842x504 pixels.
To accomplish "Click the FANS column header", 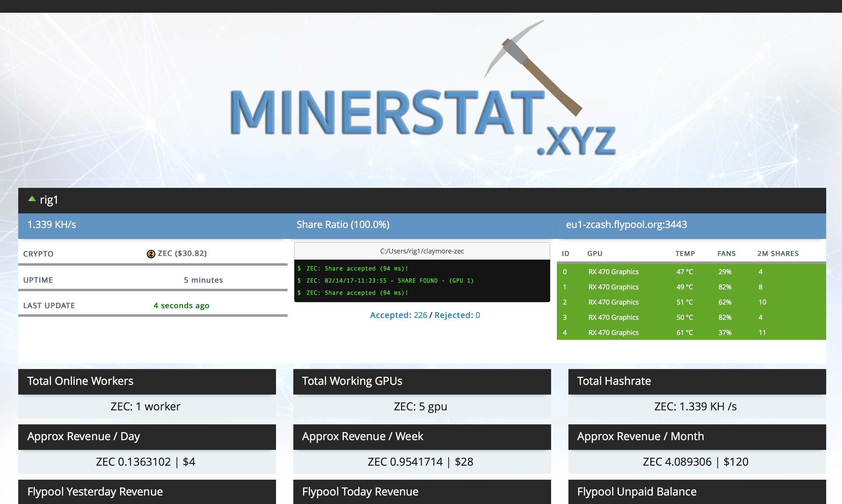I will coord(726,254).
